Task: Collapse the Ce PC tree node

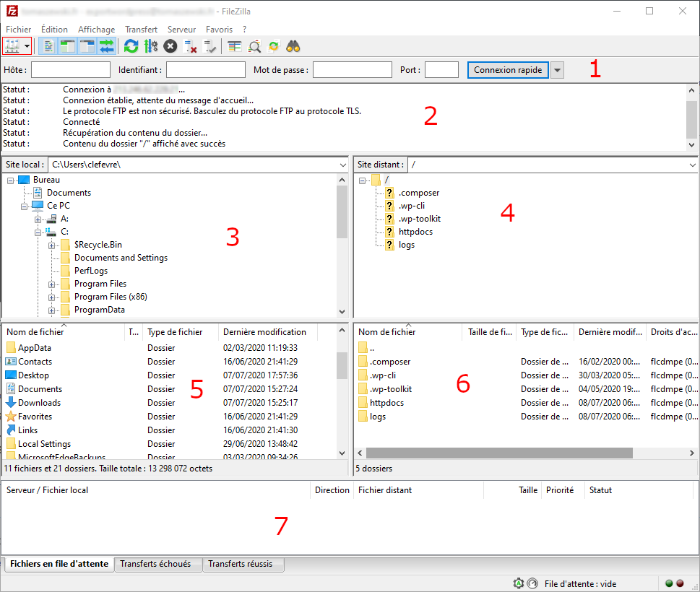Action: [24, 206]
